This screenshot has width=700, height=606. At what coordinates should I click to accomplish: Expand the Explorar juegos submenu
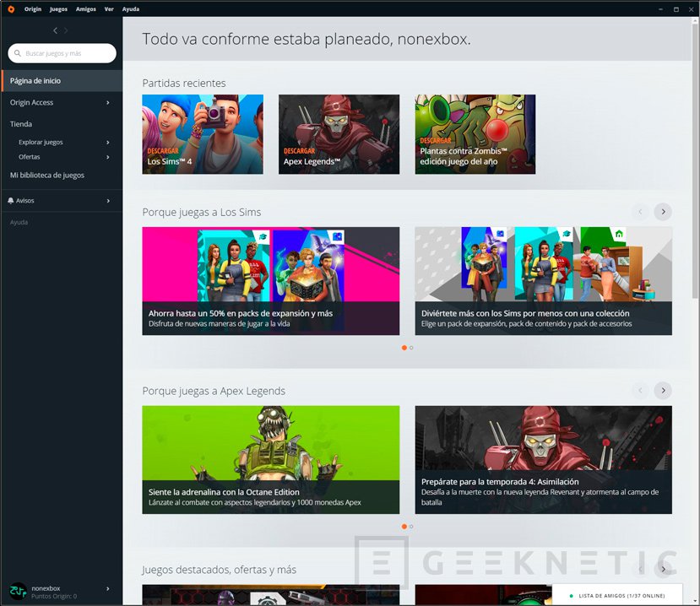click(x=108, y=143)
